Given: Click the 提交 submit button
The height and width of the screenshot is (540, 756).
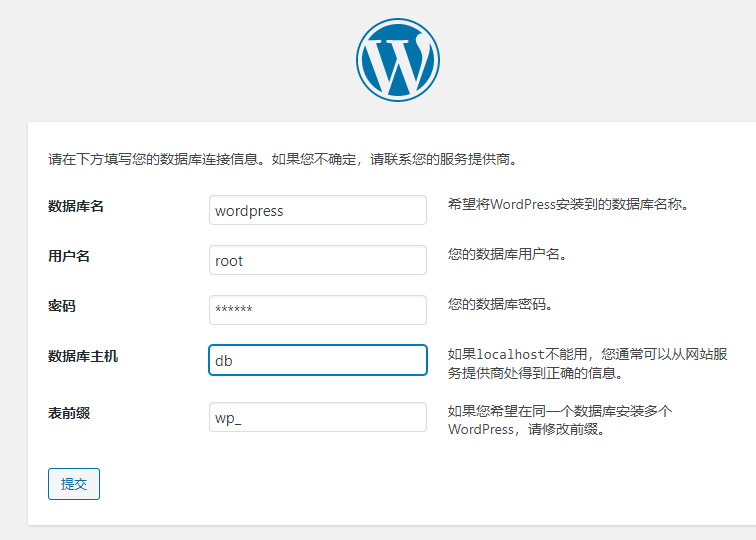Looking at the screenshot, I should [74, 484].
